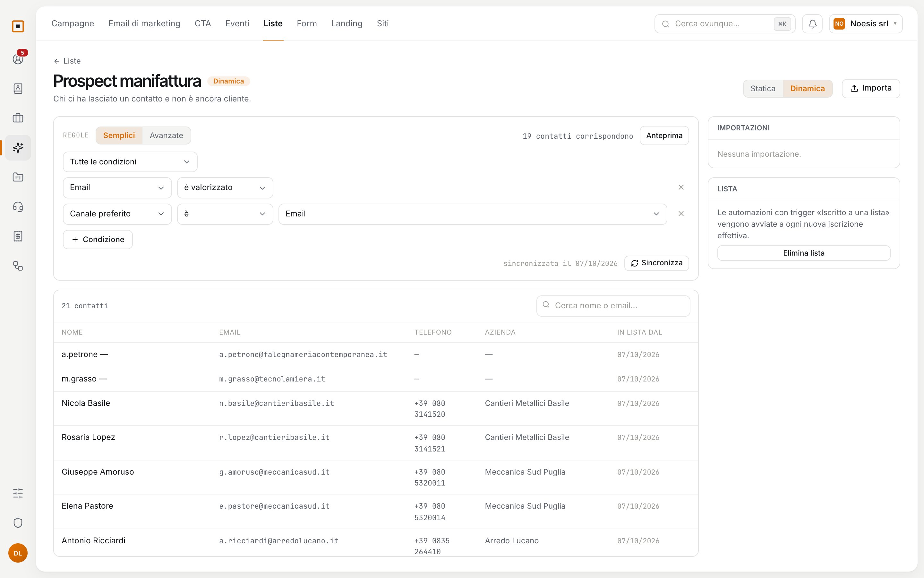This screenshot has width=924, height=578.
Task: Open the sliders settings sidebar icon
Action: pos(18,493)
